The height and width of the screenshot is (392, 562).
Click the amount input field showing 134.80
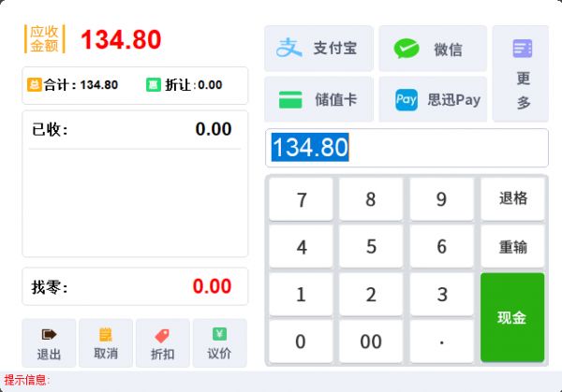coord(407,148)
